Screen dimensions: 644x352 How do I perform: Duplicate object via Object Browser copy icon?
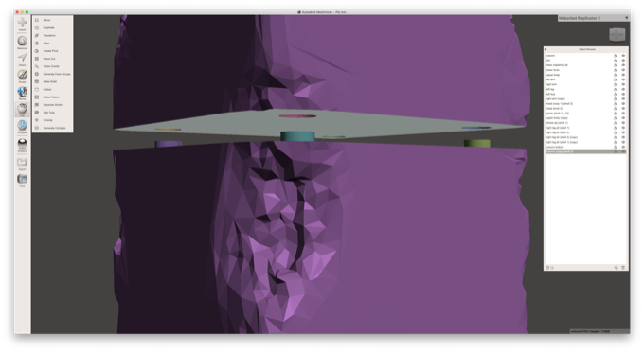tap(617, 268)
